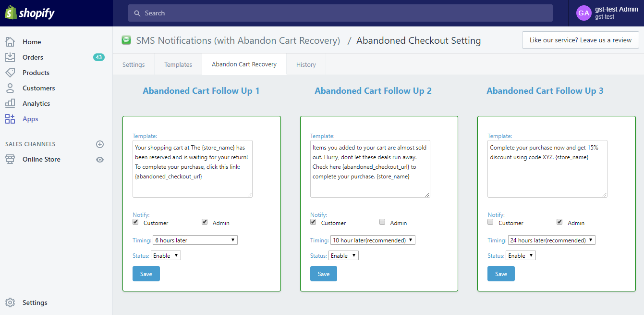Screen dimensions: 644x315
Task: Save Abandoned Cart Follow Up 2
Action: pos(324,274)
